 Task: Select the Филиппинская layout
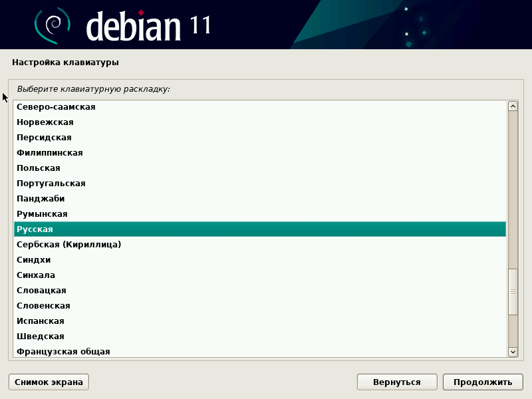point(66,152)
